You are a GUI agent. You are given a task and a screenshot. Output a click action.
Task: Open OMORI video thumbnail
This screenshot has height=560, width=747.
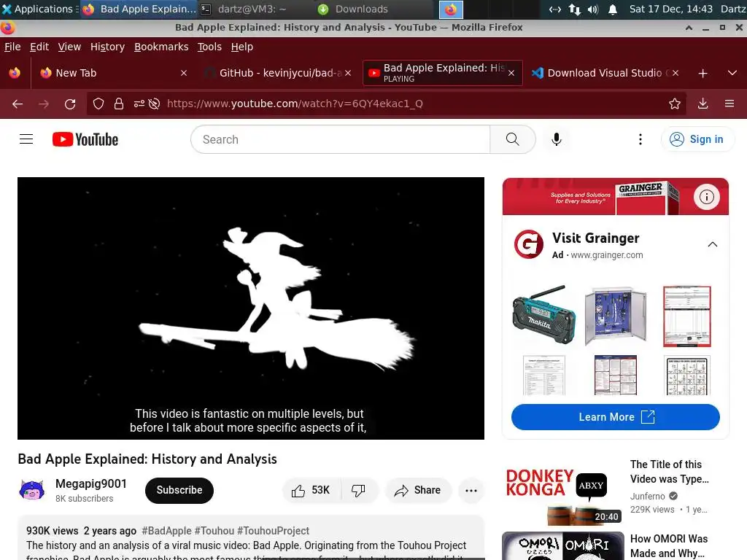click(563, 545)
